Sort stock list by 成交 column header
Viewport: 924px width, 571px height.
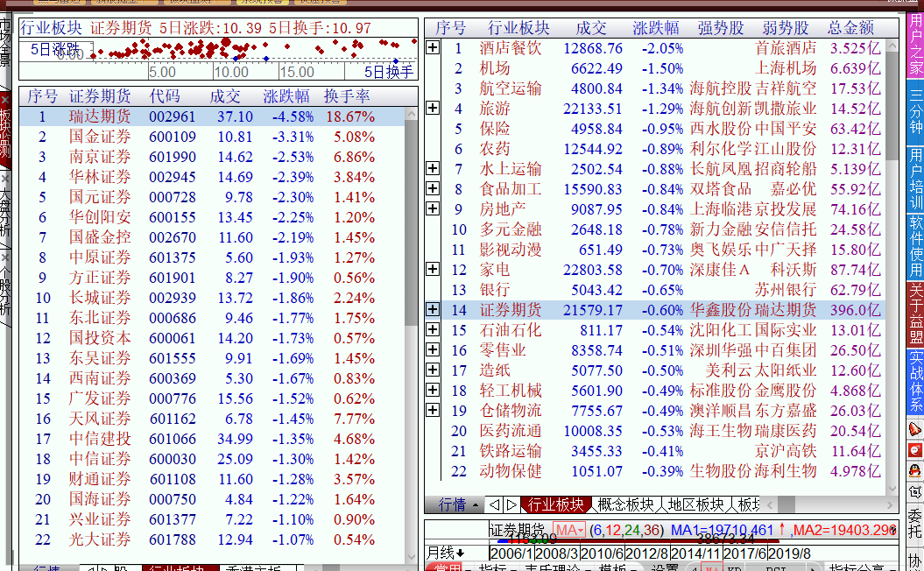pyautogui.click(x=225, y=96)
